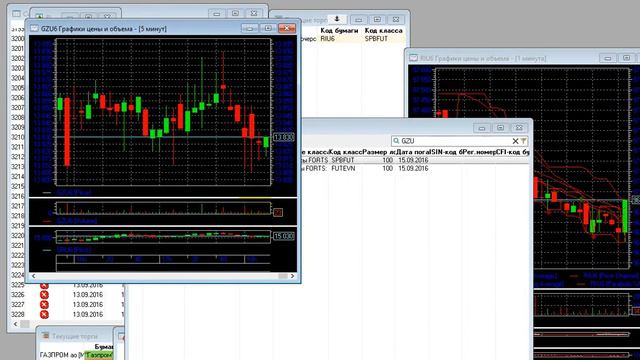The width and height of the screenshot is (640, 360).
Task: Click the chart icon in the GZU6 window title
Action: [34, 29]
